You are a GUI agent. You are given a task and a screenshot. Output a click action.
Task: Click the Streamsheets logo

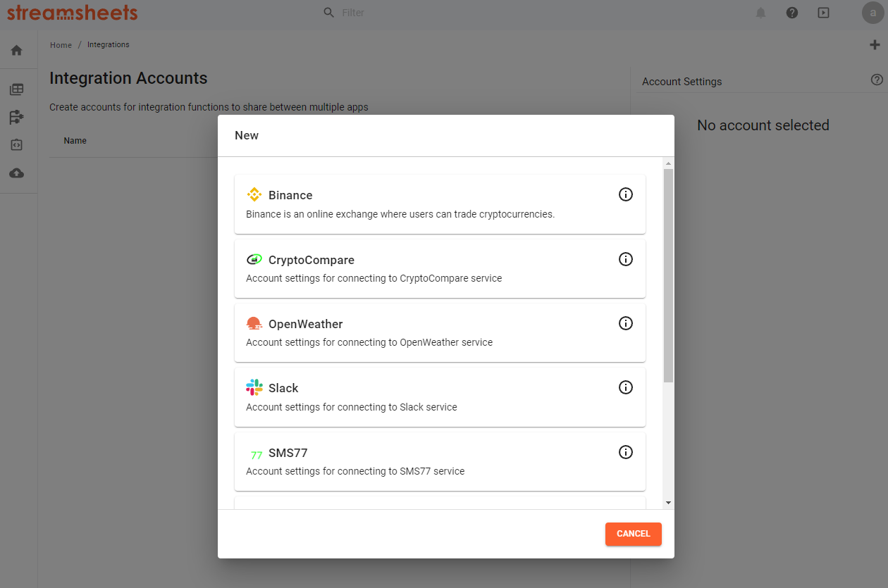click(x=73, y=12)
